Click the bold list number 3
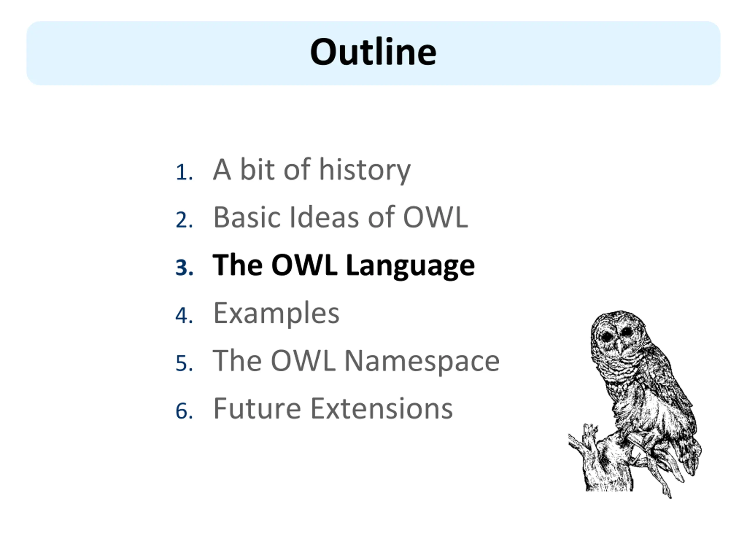The image size is (747, 560). click(184, 268)
